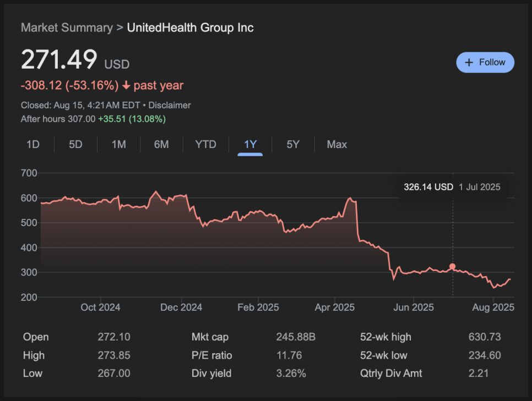
Task: Click the After hours price 307.00
Action: click(82, 119)
